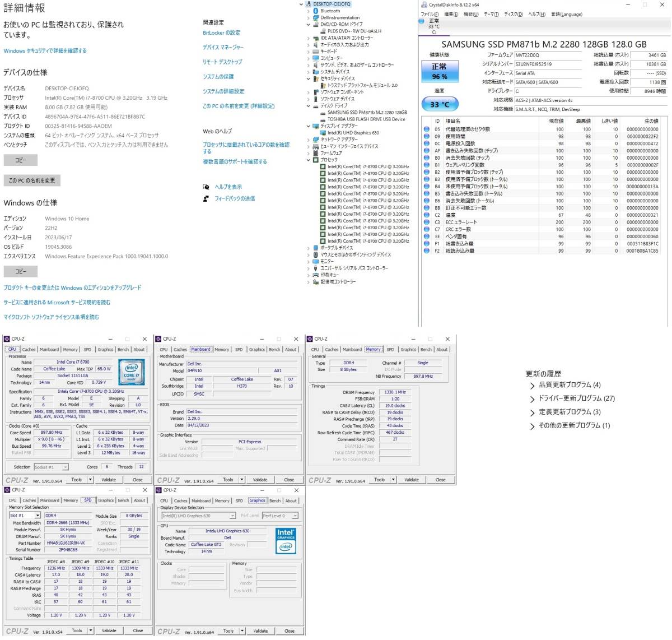Click the マウスとそのほかのポインティング デバイス mouse icon
Image resolution: width=672 pixels, height=640 pixels.
[316, 254]
